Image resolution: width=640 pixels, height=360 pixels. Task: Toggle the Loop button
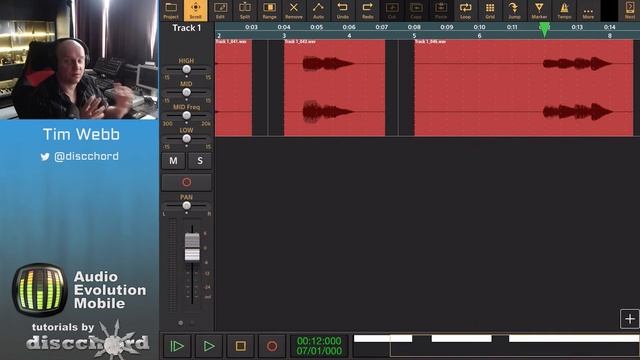(x=465, y=10)
